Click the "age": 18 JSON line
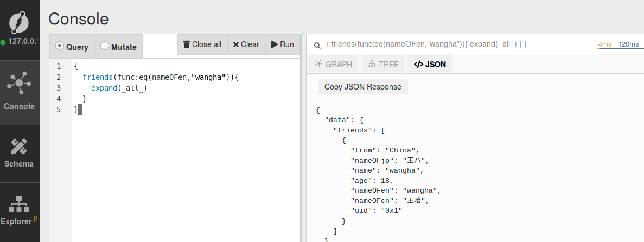Screen dimensions: 644x242 click(372, 180)
